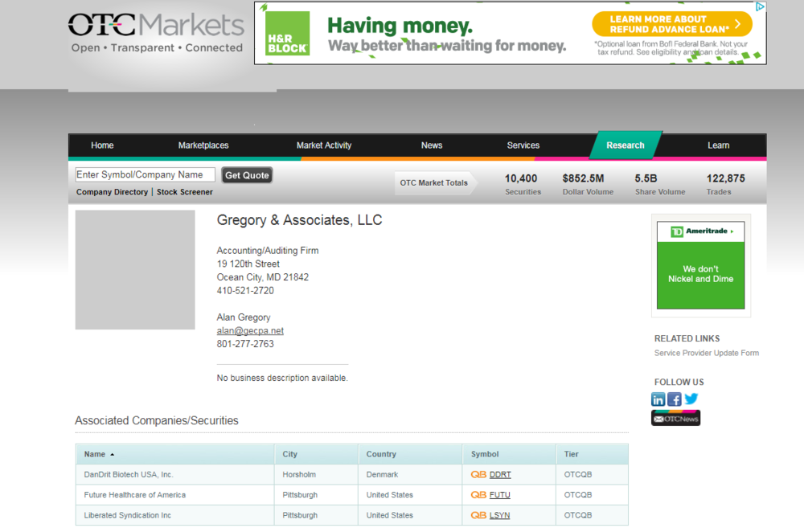The image size is (804, 532).
Task: Open the Marketplaces menu
Action: (x=203, y=145)
